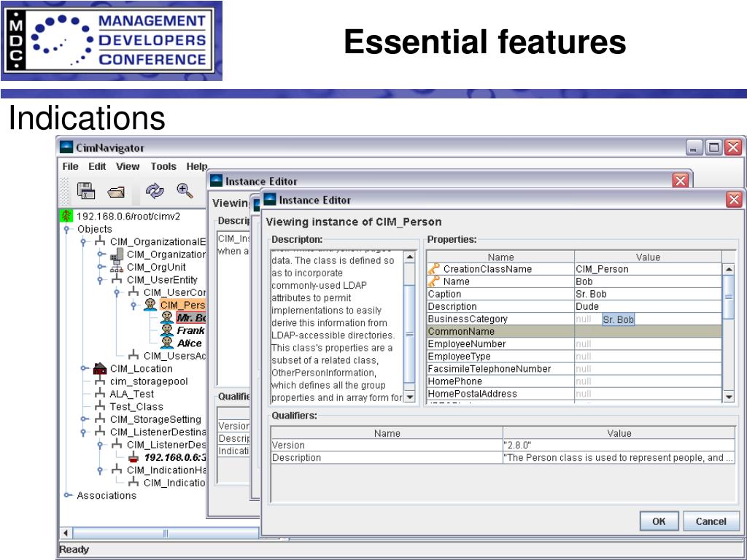Screen dimensions: 747x560
Task: Select the CommonName property row
Action: click(x=574, y=332)
